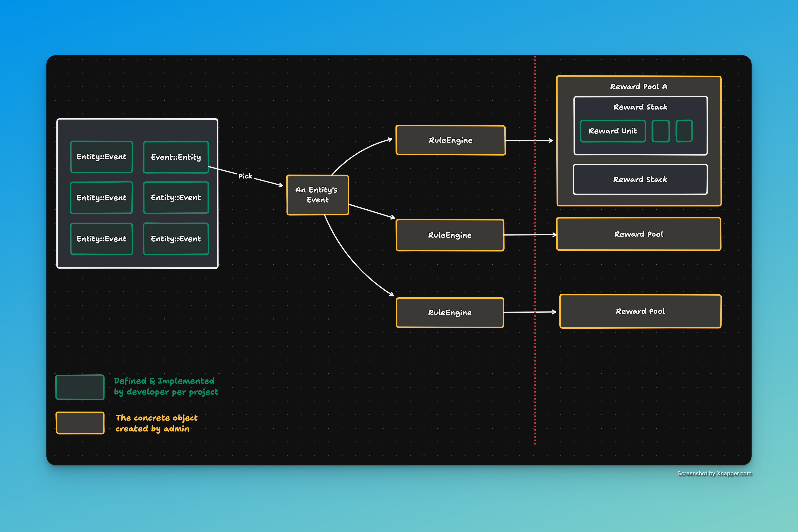Select the middle Reward Pool box
The width and height of the screenshot is (798, 532).
(x=639, y=234)
